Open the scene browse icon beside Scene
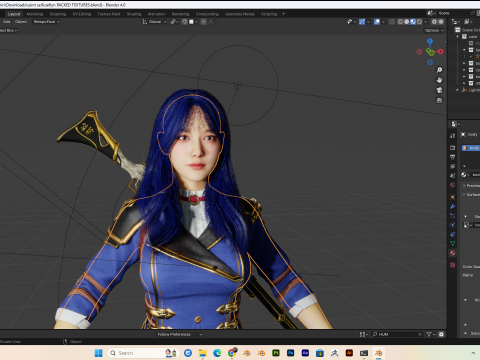480x360 pixels. [x=431, y=13]
